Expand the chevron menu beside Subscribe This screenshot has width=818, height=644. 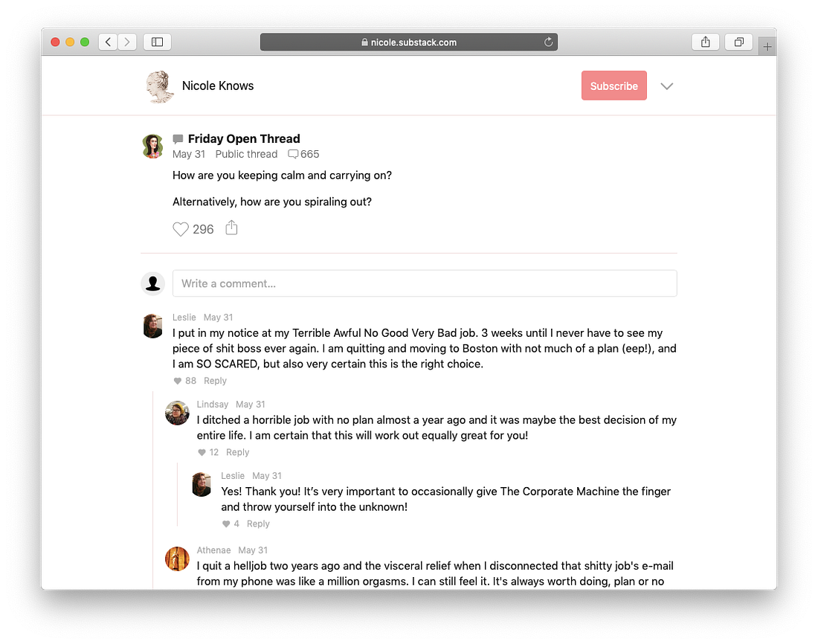[x=667, y=86]
